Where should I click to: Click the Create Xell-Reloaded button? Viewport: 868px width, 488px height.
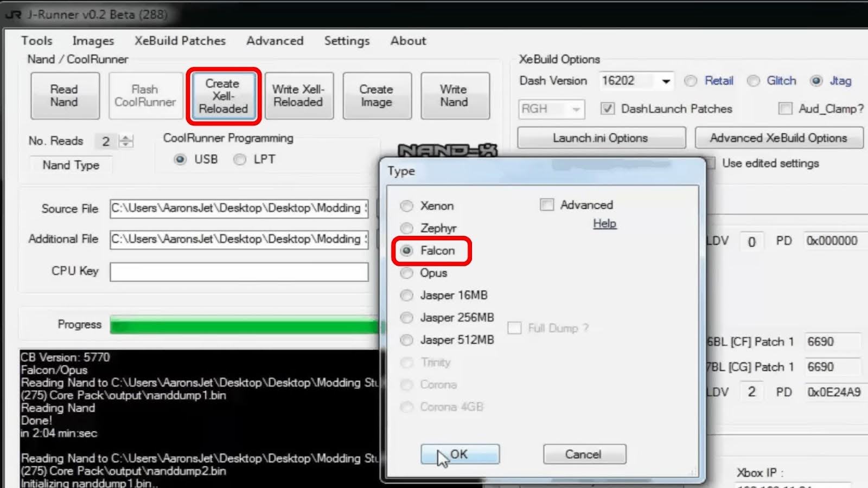(x=223, y=96)
